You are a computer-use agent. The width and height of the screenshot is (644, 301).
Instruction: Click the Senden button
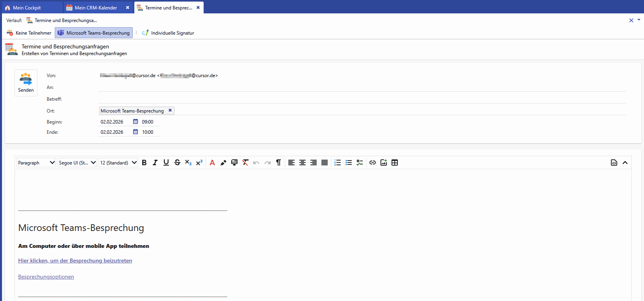[26, 83]
